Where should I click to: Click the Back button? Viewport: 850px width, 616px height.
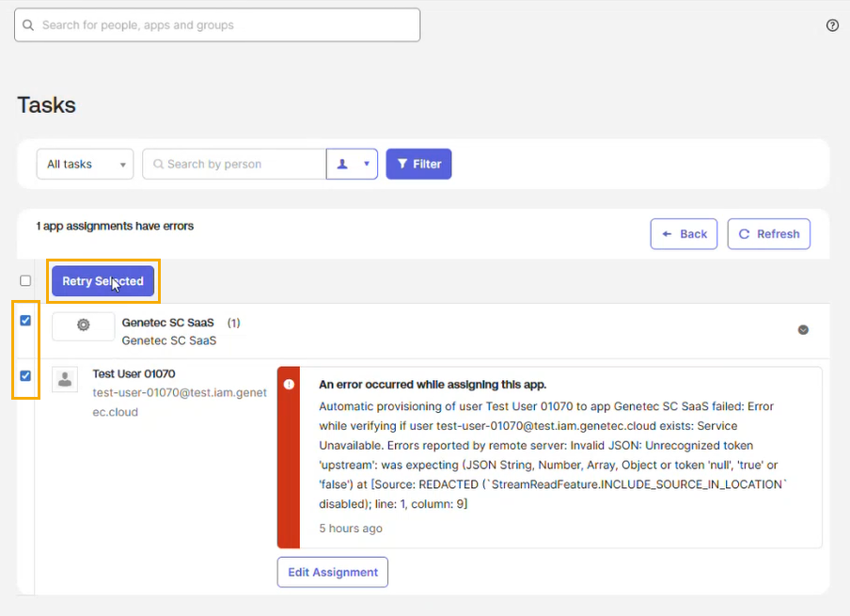[684, 234]
